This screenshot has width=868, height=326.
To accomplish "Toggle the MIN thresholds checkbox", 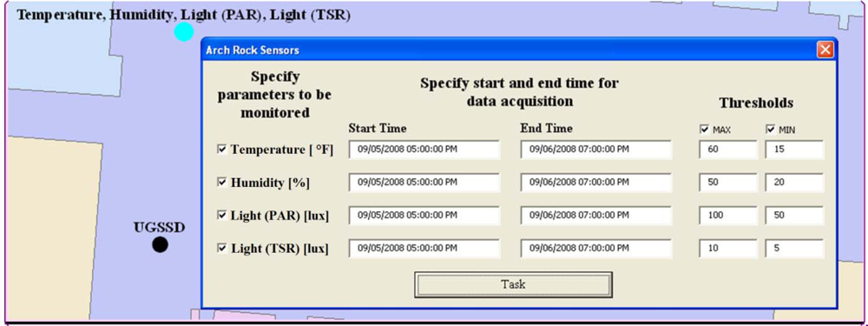I will click(771, 130).
